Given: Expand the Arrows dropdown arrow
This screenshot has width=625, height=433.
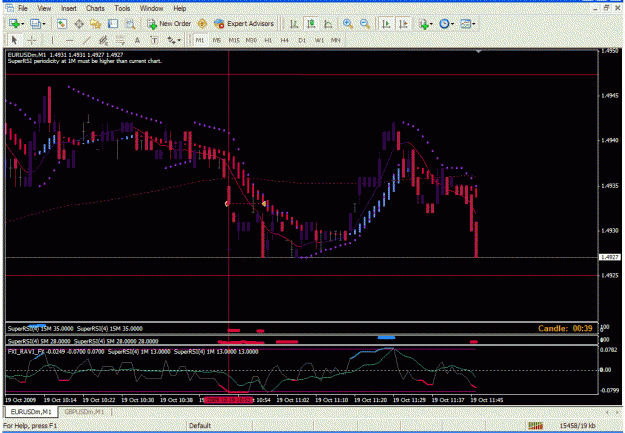Looking at the screenshot, I should click(179, 40).
